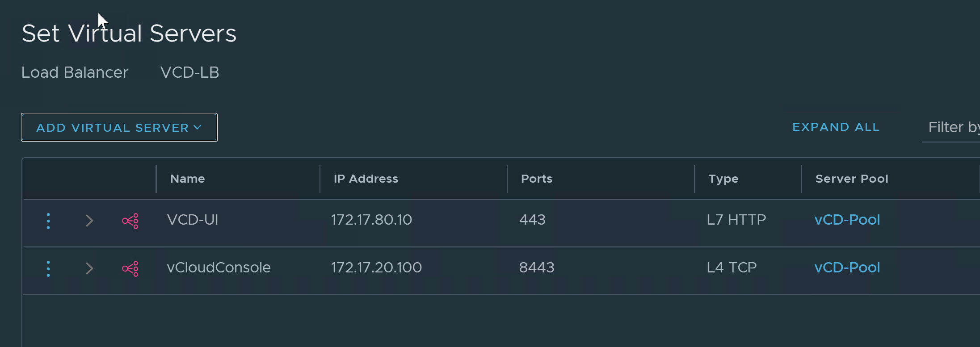Click IP address 172.17.80.10 cell

click(x=371, y=220)
